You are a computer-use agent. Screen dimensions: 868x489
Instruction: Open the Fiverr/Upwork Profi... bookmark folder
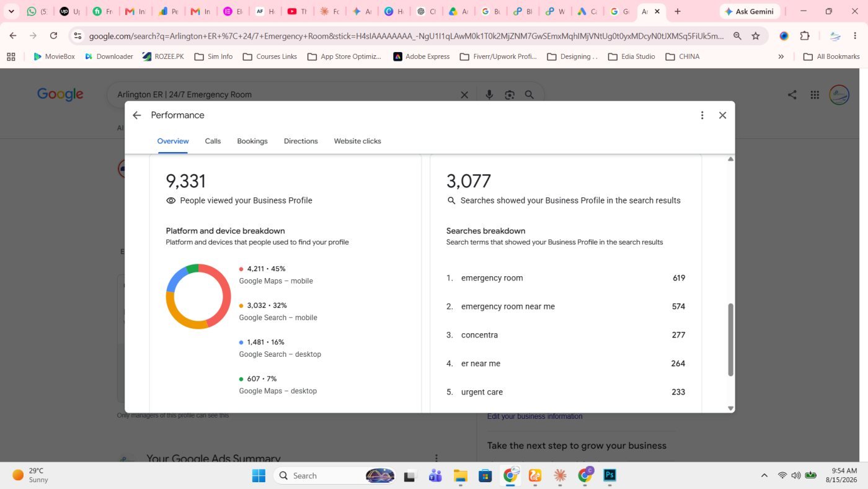[498, 56]
